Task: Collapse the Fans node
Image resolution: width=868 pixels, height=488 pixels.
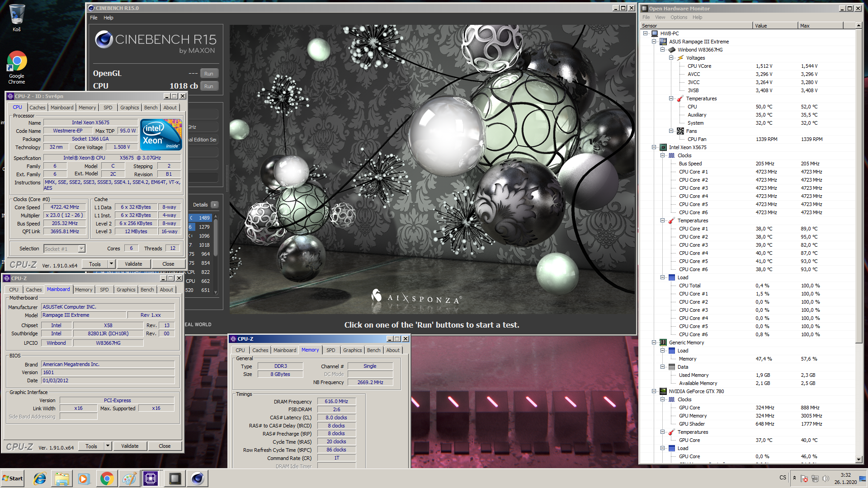Action: [671, 131]
